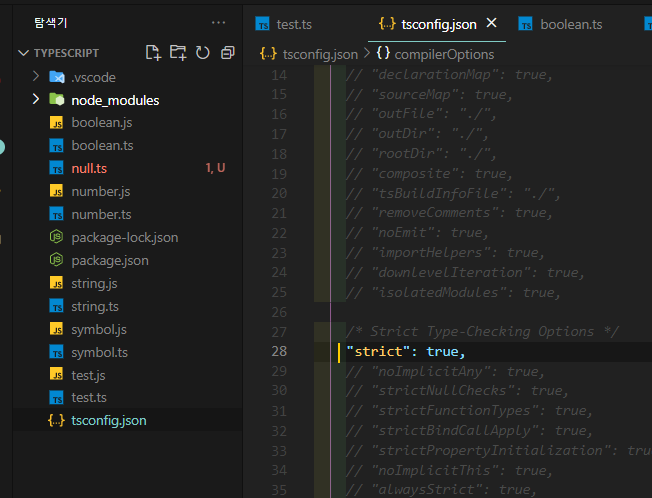Click line number 28 in the gutter
This screenshot has width=652, height=498.
point(279,352)
